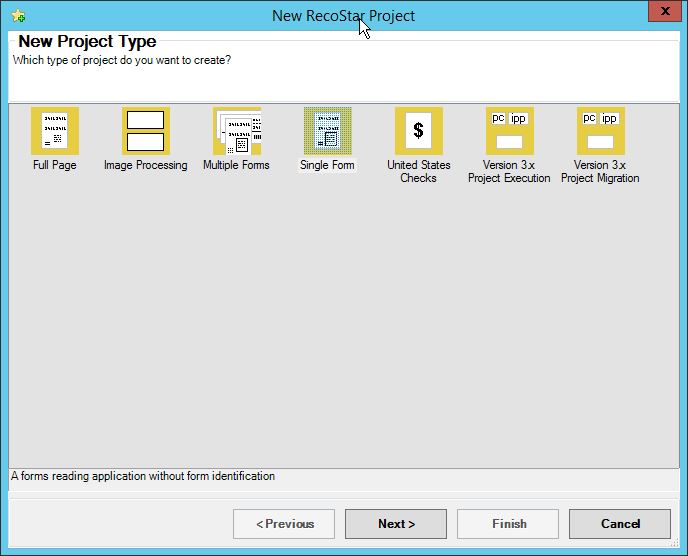
Task: Select Version 3.x Project Execution icon
Action: [509, 131]
